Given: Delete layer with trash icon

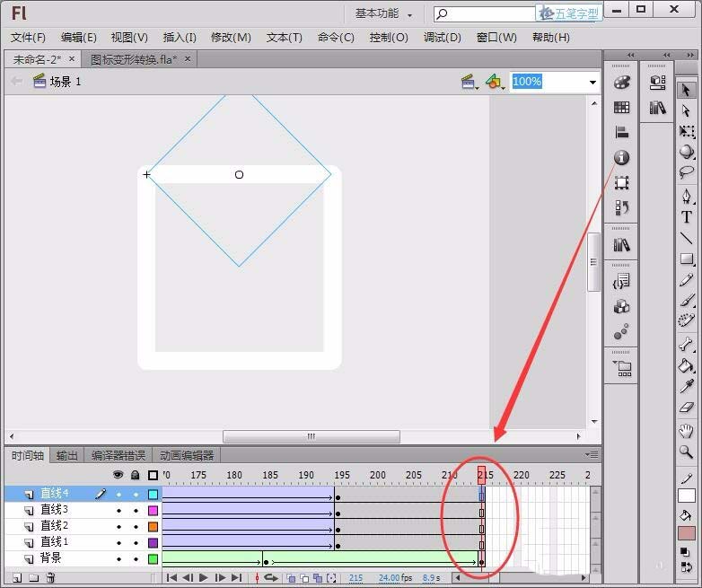Looking at the screenshot, I should 51,578.
